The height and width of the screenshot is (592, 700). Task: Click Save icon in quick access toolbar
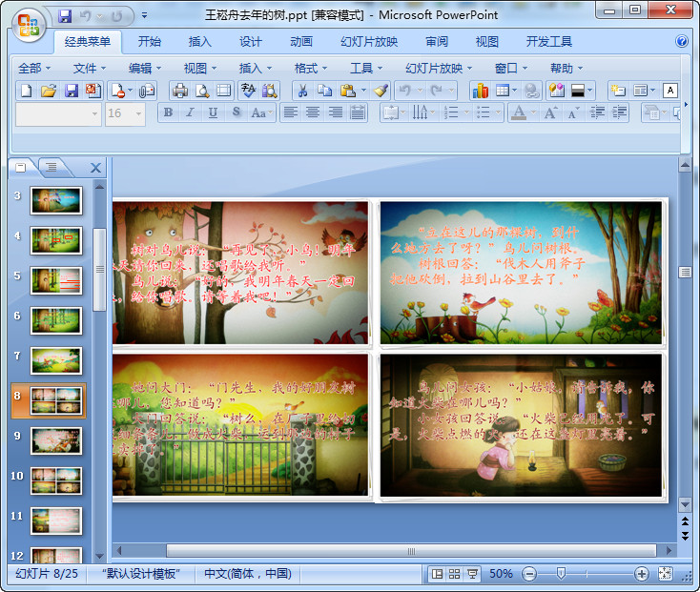65,16
